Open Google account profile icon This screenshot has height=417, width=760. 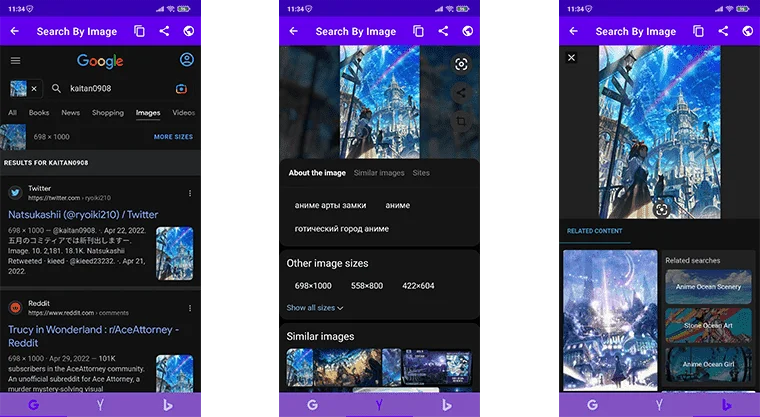pos(187,60)
